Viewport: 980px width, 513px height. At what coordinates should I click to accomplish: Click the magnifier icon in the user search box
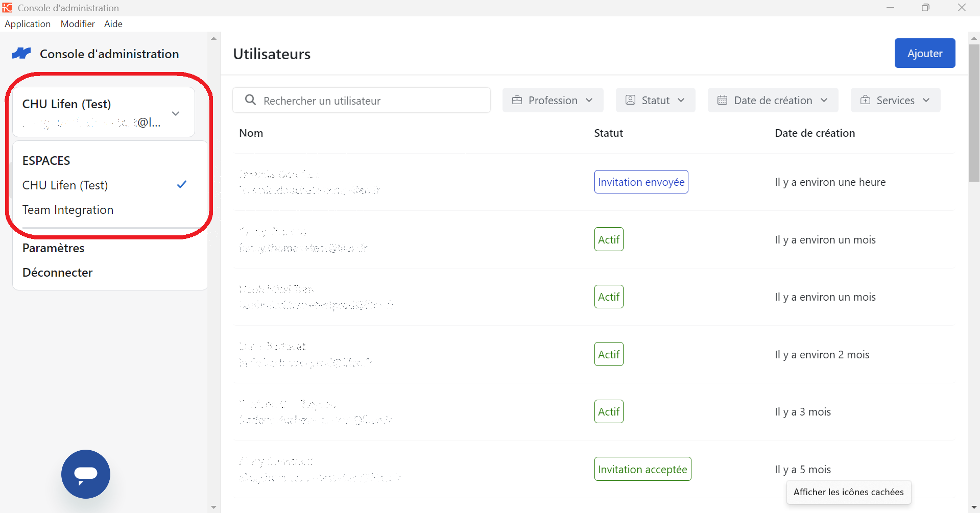pos(250,100)
